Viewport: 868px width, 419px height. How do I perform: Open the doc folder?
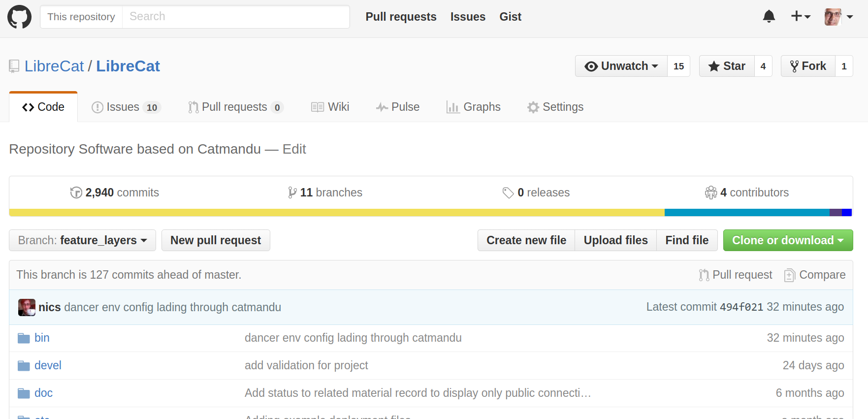tap(43, 393)
